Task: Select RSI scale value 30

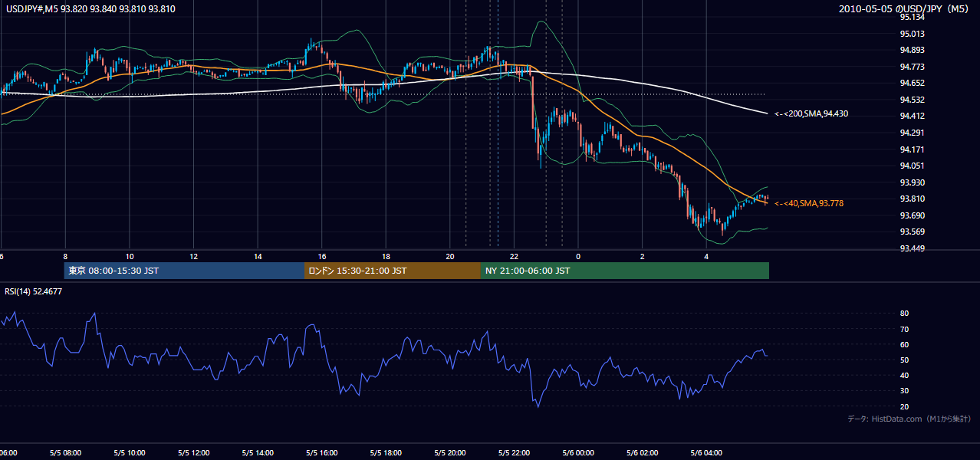Action: [x=905, y=391]
